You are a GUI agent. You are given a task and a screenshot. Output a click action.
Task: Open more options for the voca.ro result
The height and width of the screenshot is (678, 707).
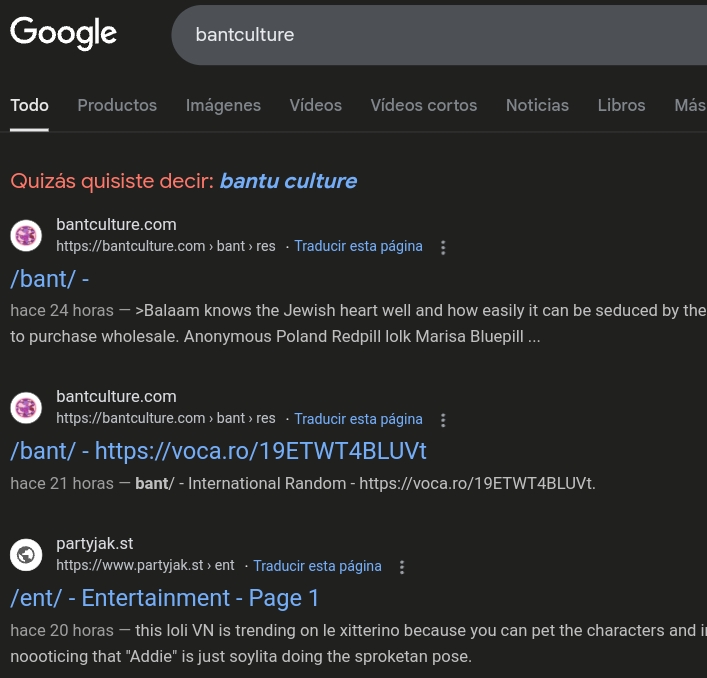443,420
